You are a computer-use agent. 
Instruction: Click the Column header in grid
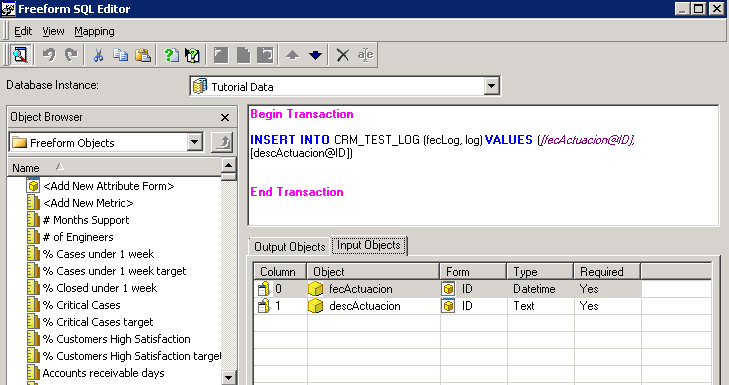coord(280,272)
